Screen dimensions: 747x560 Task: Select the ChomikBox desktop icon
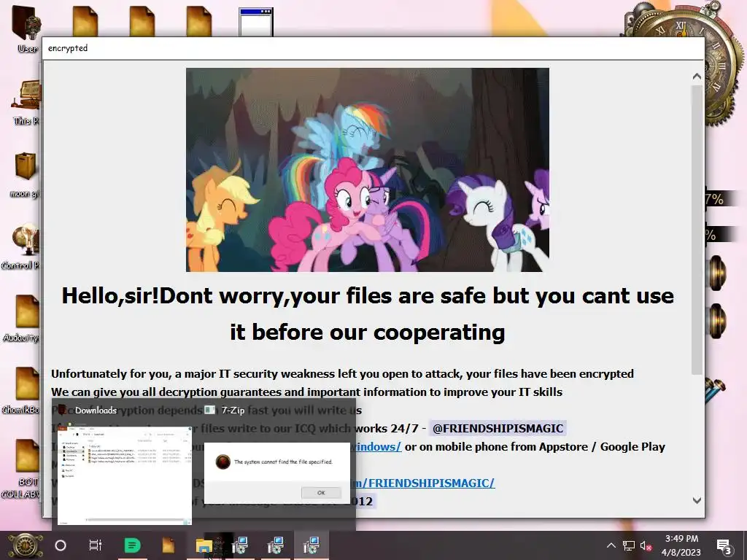(x=23, y=391)
